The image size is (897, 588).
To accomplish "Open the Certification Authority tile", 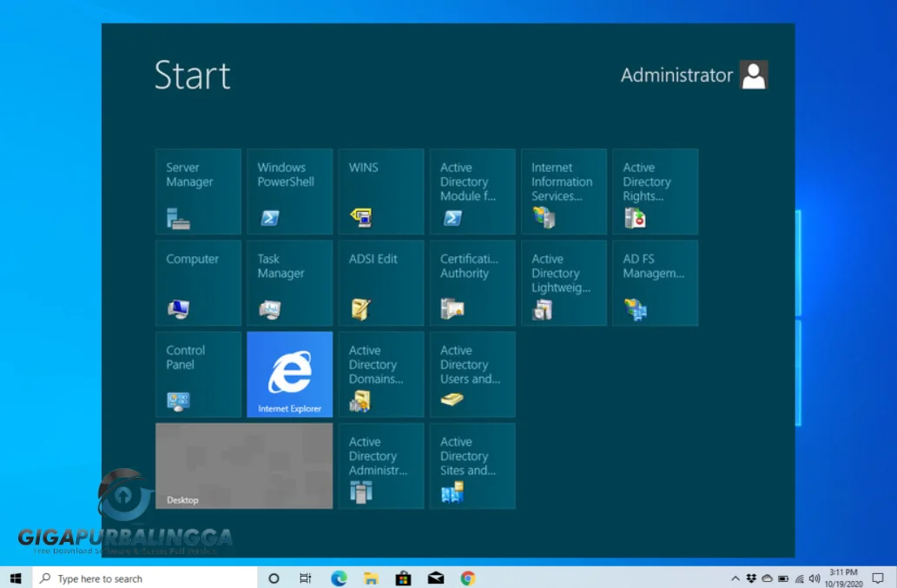I will (472, 283).
